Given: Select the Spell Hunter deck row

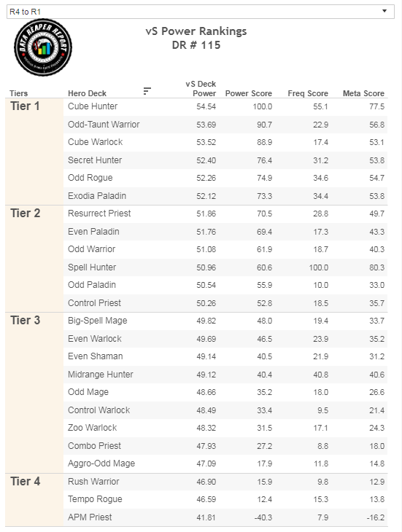Looking at the screenshot, I should [225, 267].
